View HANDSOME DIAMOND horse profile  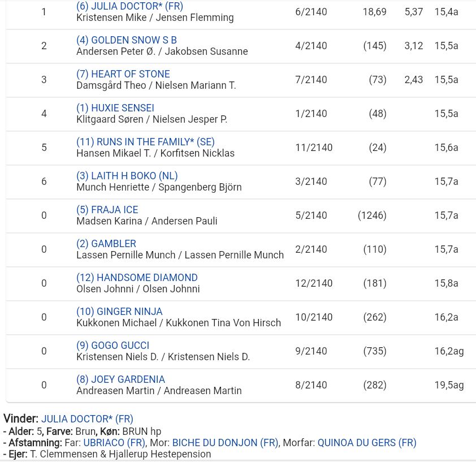click(x=137, y=278)
